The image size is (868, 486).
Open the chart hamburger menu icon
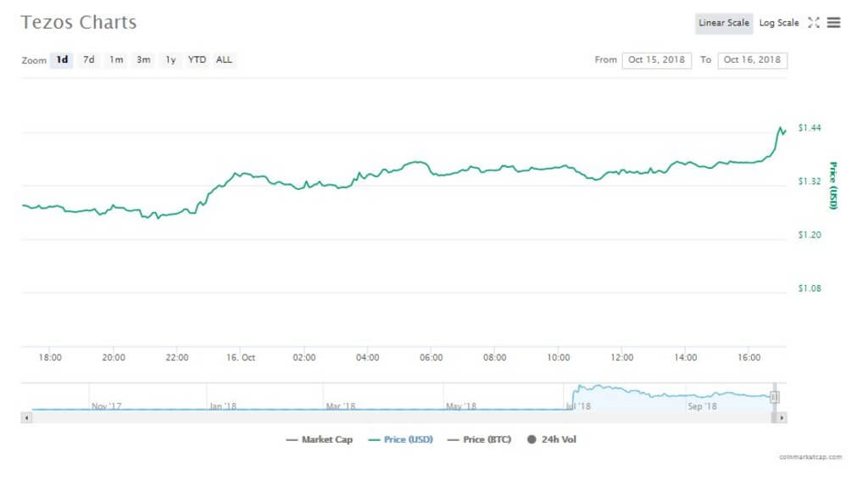point(834,23)
